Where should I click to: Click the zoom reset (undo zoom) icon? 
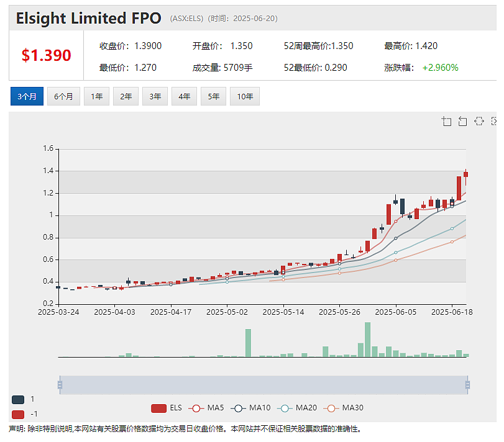click(462, 121)
